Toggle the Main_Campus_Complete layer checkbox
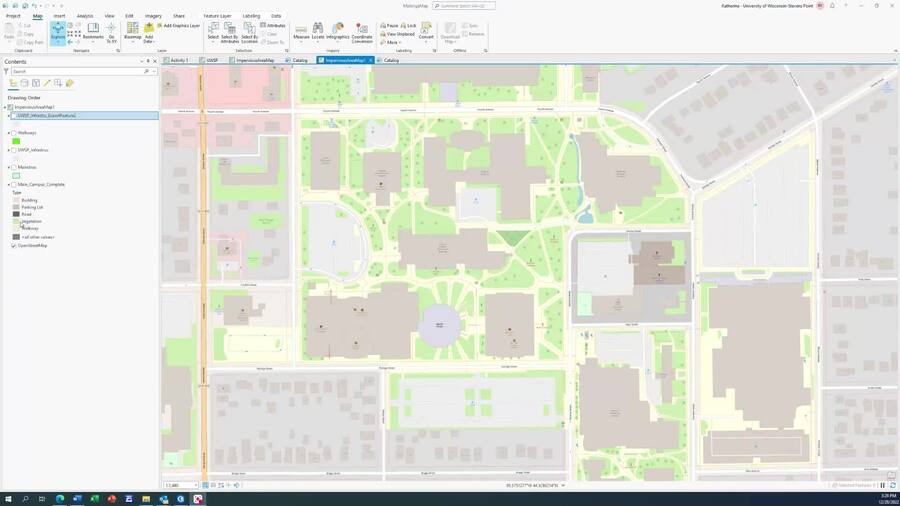Viewport: 900px width, 506px height. 14,185
